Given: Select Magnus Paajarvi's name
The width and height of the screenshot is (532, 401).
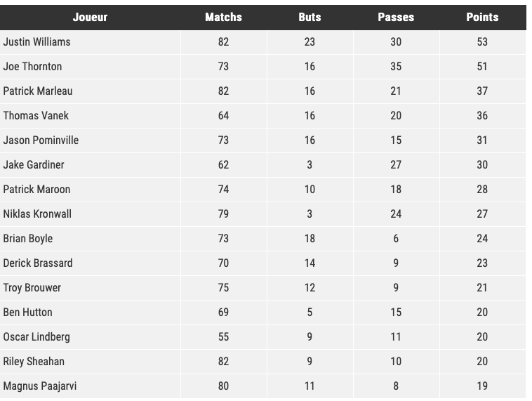Looking at the screenshot, I should tap(40, 386).
